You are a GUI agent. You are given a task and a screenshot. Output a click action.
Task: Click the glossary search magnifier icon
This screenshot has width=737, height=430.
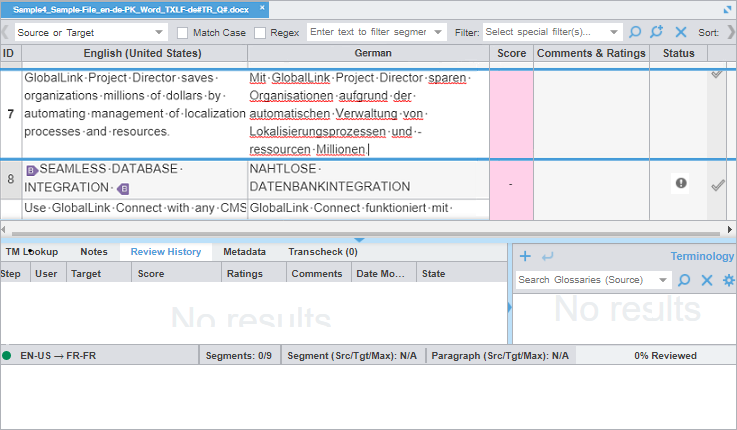tap(685, 280)
